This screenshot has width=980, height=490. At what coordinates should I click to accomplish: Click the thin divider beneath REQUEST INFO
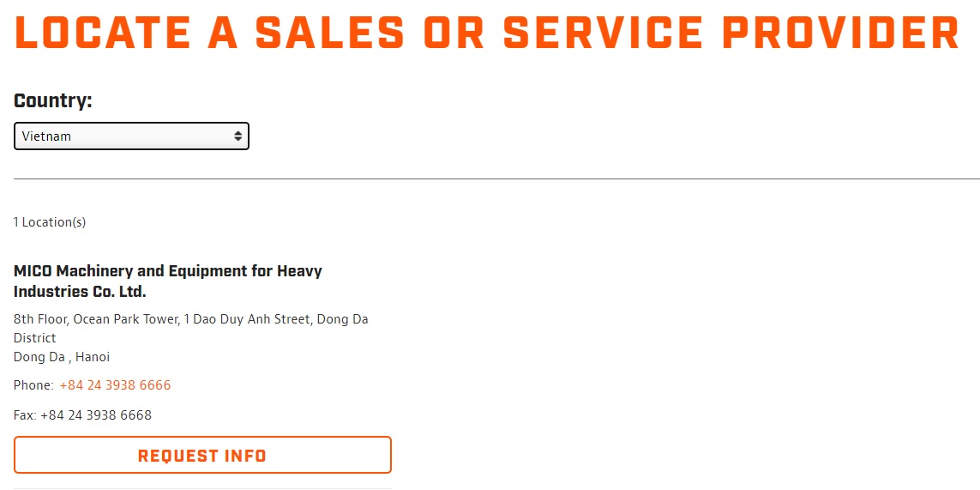click(202, 488)
